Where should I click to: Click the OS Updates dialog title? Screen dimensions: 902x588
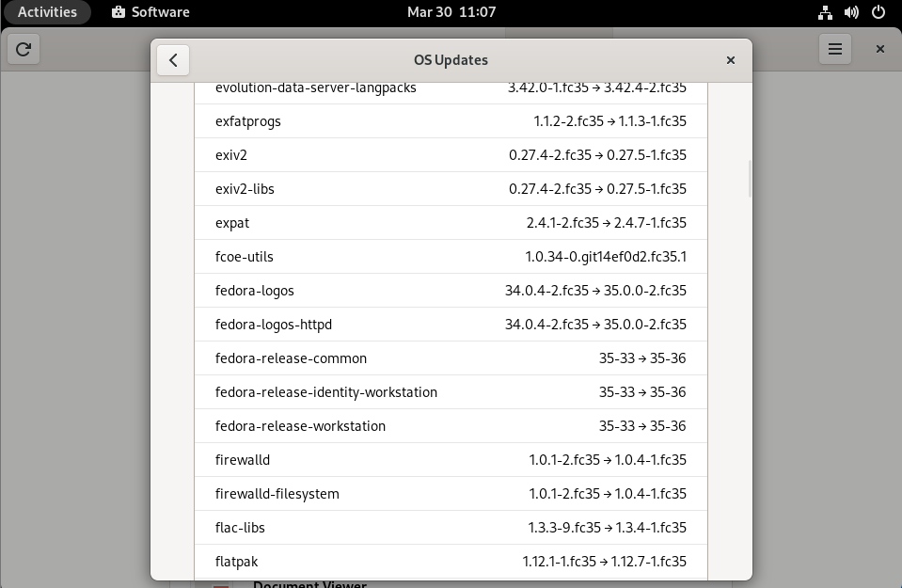tap(451, 60)
